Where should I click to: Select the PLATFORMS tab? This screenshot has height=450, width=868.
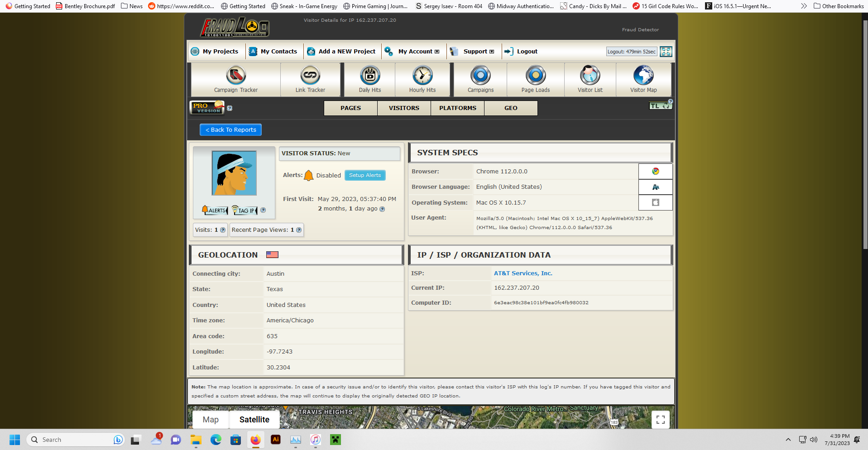(x=457, y=108)
